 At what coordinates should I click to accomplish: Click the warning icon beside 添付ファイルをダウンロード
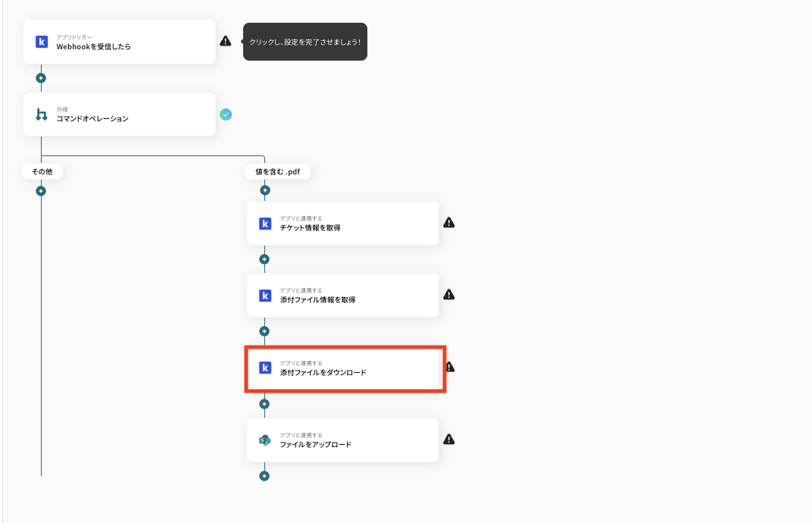(450, 367)
